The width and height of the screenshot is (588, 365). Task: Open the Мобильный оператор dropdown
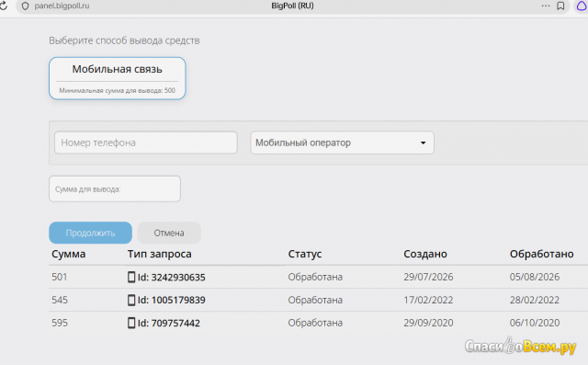(x=343, y=143)
